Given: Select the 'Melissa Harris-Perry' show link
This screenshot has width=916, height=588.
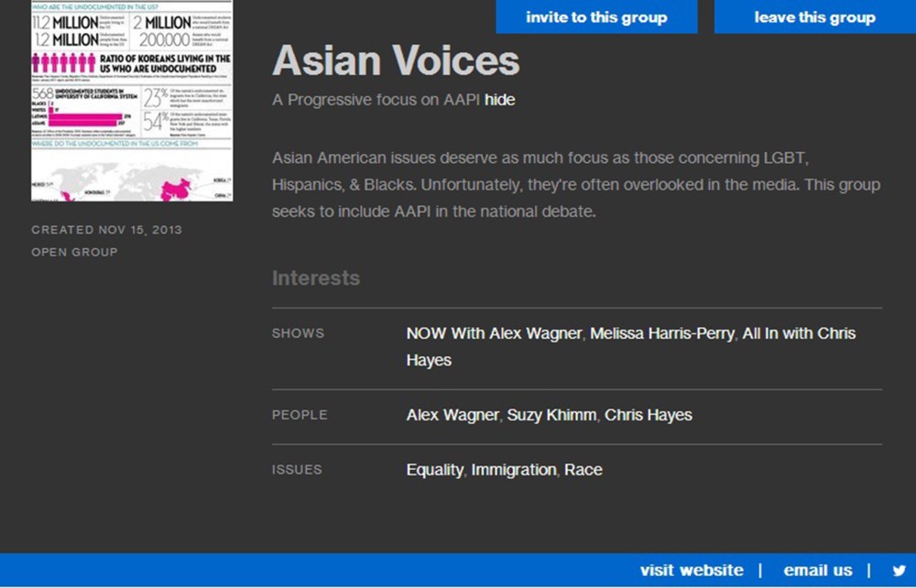Looking at the screenshot, I should coord(661,333).
